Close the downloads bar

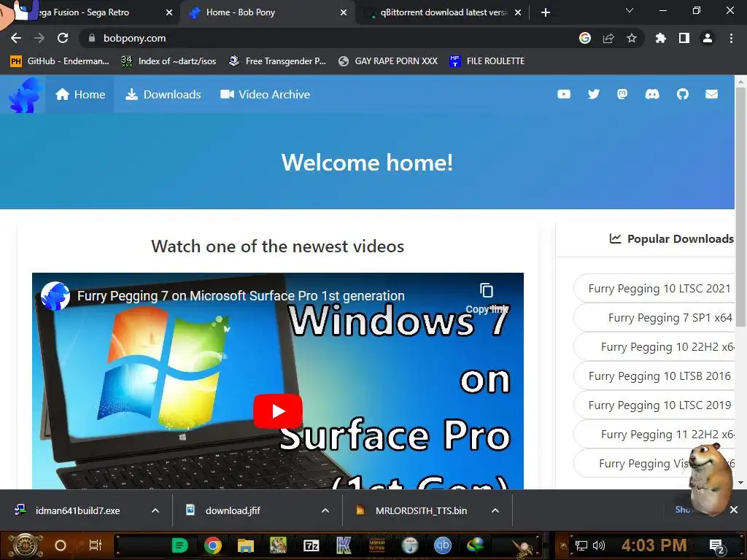pos(734,510)
